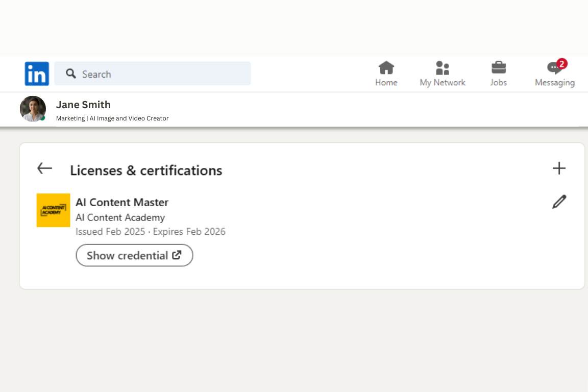Select the AI Content Master title
Image resolution: width=588 pixels, height=392 pixels.
click(122, 202)
